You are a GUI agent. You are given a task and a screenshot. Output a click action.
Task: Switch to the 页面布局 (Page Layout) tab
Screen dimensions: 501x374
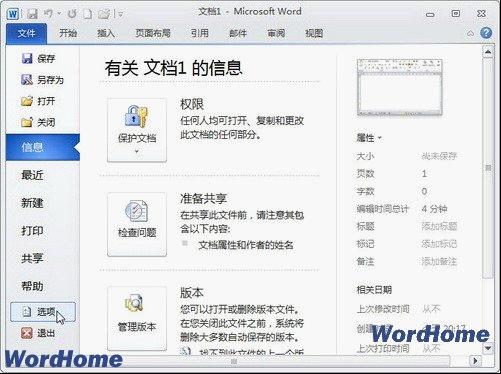pyautogui.click(x=153, y=33)
